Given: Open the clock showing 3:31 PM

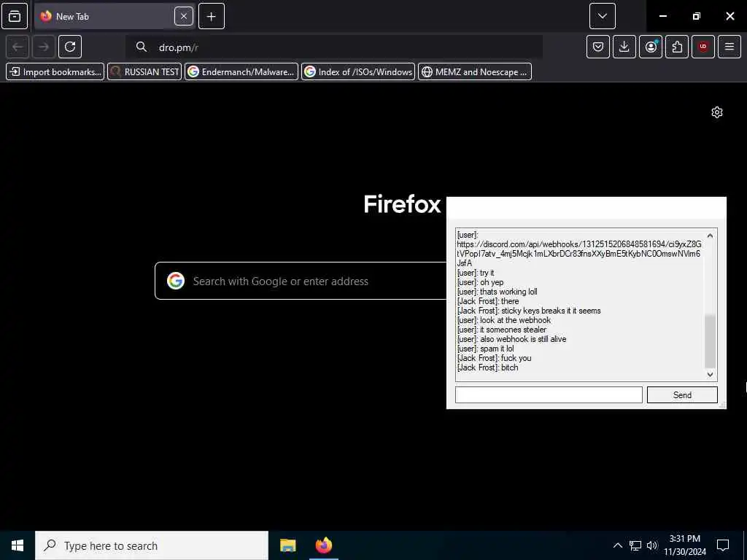Looking at the screenshot, I should 685,545.
